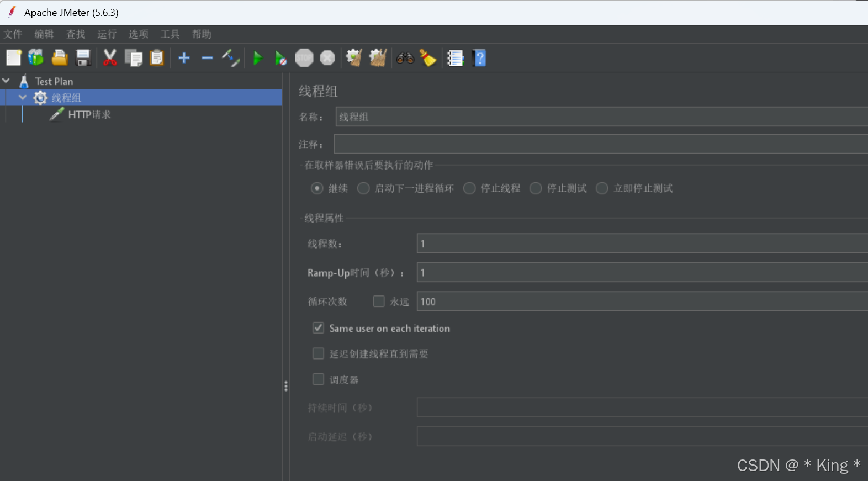Viewport: 868px width, 481px height.
Task: Reset search with yellow brush icon
Action: coord(428,57)
